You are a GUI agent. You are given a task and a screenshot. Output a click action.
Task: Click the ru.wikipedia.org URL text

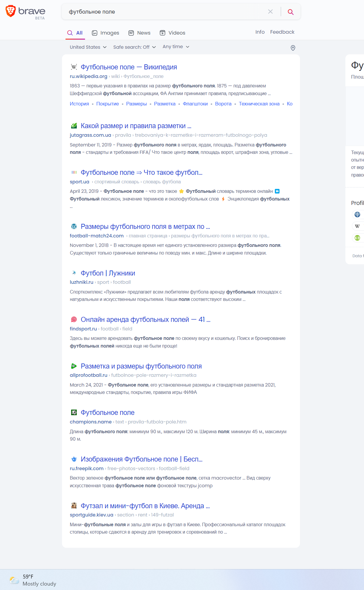tap(89, 76)
